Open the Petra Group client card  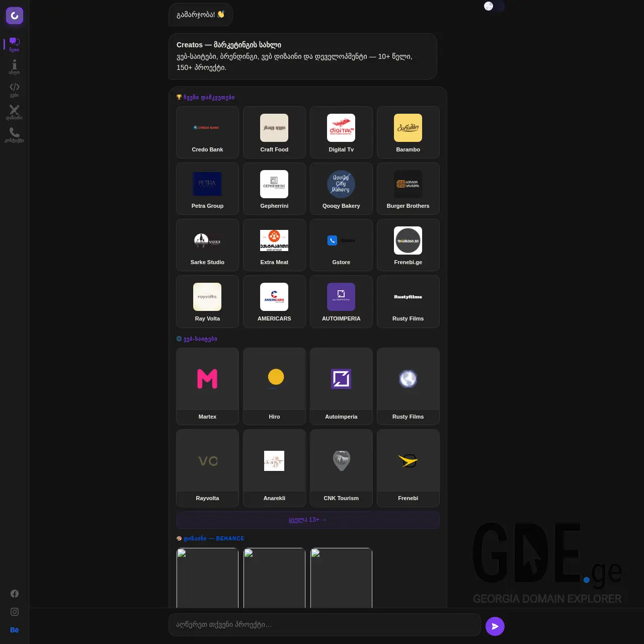(x=207, y=189)
